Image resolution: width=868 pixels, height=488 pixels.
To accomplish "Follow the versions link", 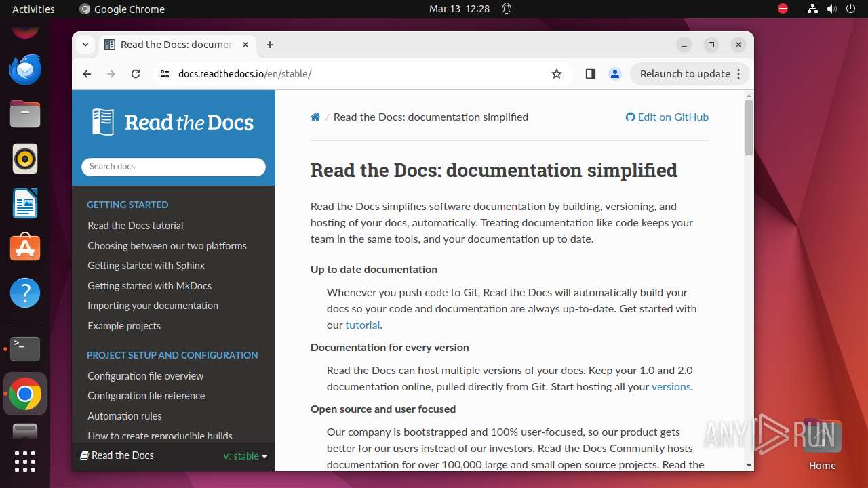I will pyautogui.click(x=671, y=387).
